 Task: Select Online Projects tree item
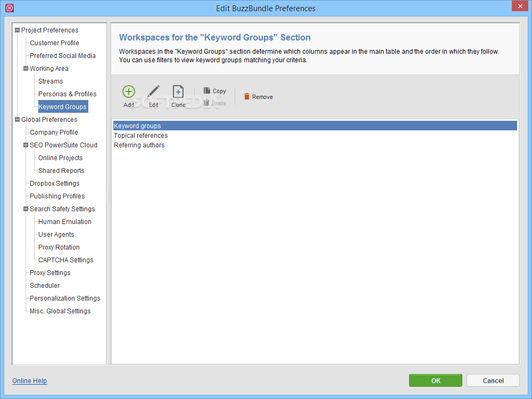(x=61, y=158)
